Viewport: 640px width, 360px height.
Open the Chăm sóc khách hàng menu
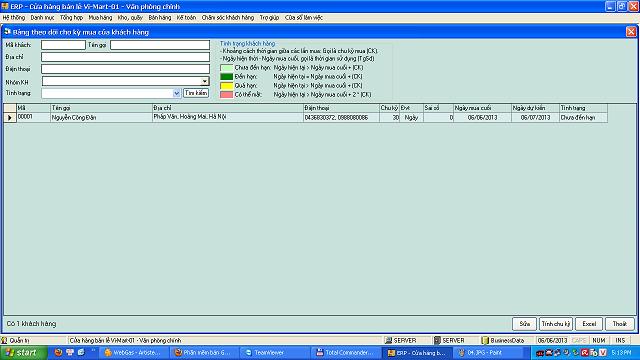[228, 18]
